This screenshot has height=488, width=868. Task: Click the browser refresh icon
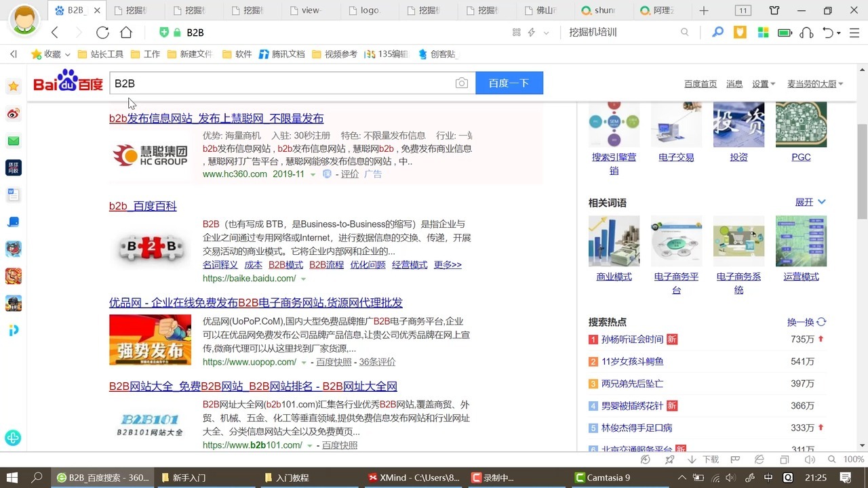[102, 33]
